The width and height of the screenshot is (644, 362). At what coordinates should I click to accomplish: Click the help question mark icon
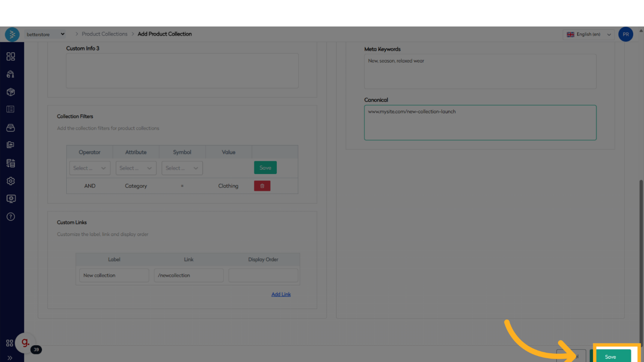pyautogui.click(x=11, y=216)
